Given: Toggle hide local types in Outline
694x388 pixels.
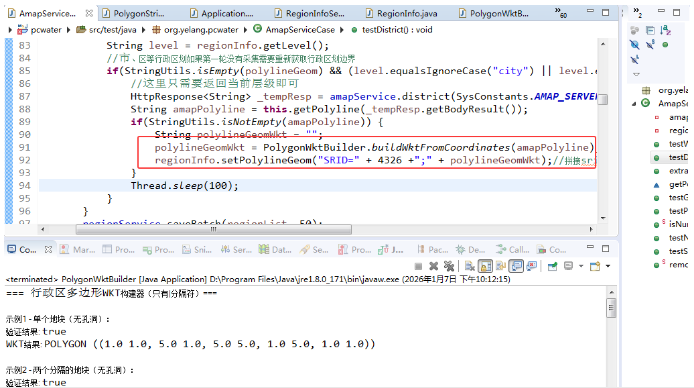Looking at the screenshot, I should (635, 60).
